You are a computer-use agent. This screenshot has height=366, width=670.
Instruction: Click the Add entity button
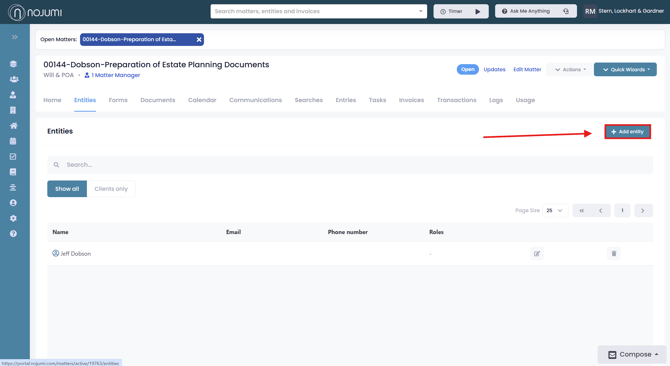pos(627,132)
